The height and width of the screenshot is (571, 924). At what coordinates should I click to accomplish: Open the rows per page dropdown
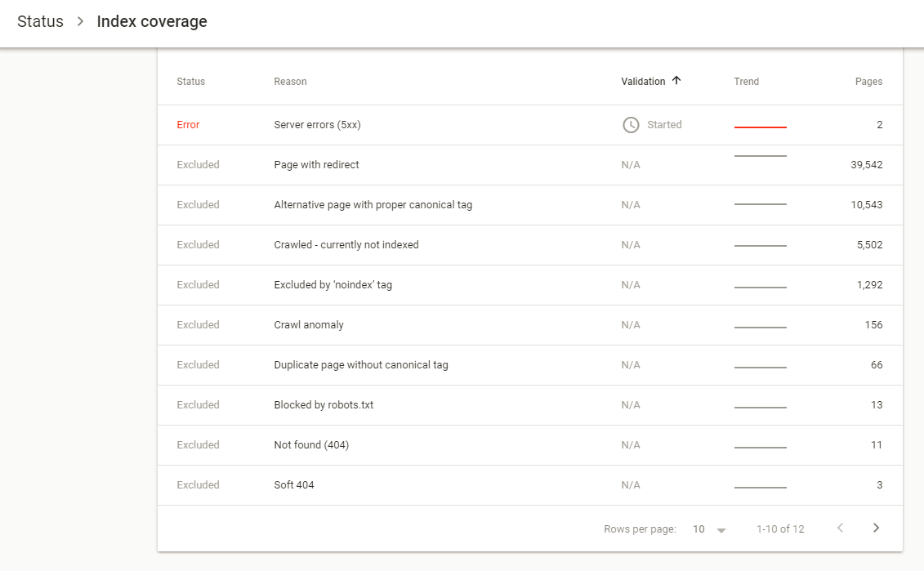[x=709, y=529]
